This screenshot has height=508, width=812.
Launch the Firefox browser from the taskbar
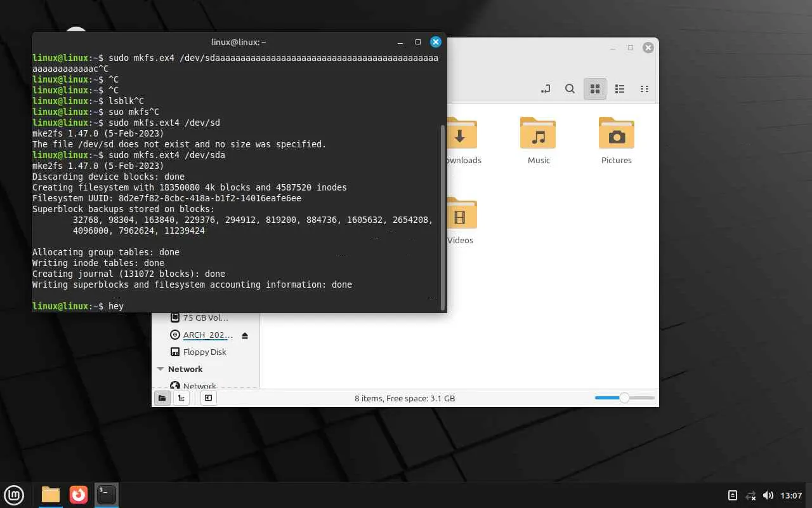(x=79, y=495)
